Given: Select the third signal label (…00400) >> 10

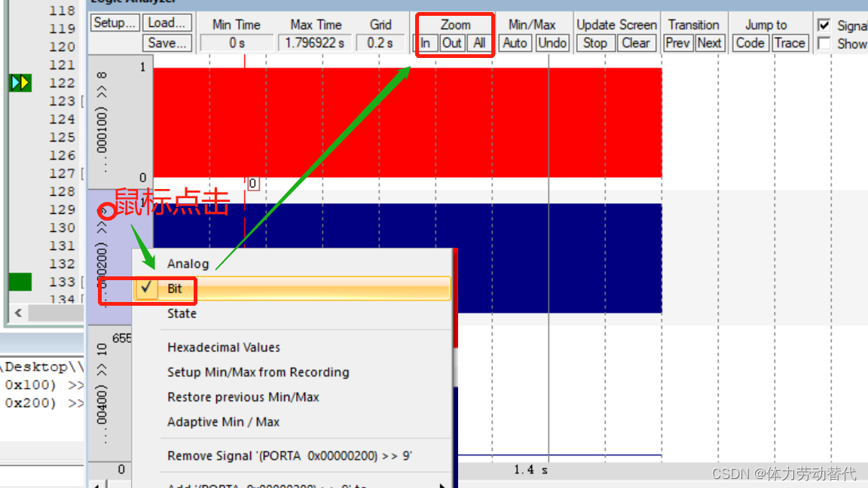Looking at the screenshot, I should pos(102,392).
